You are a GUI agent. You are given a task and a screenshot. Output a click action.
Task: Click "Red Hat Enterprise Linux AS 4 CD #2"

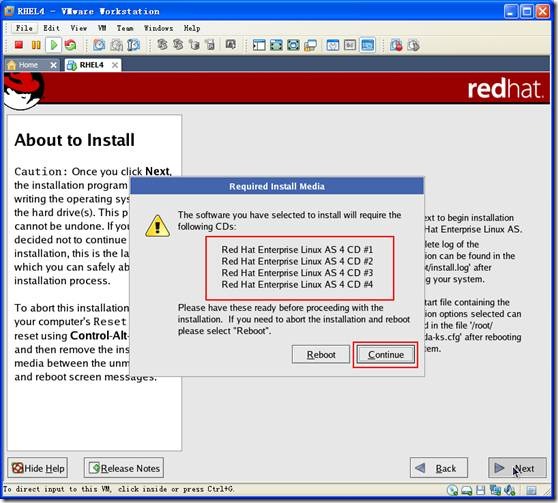(x=297, y=261)
